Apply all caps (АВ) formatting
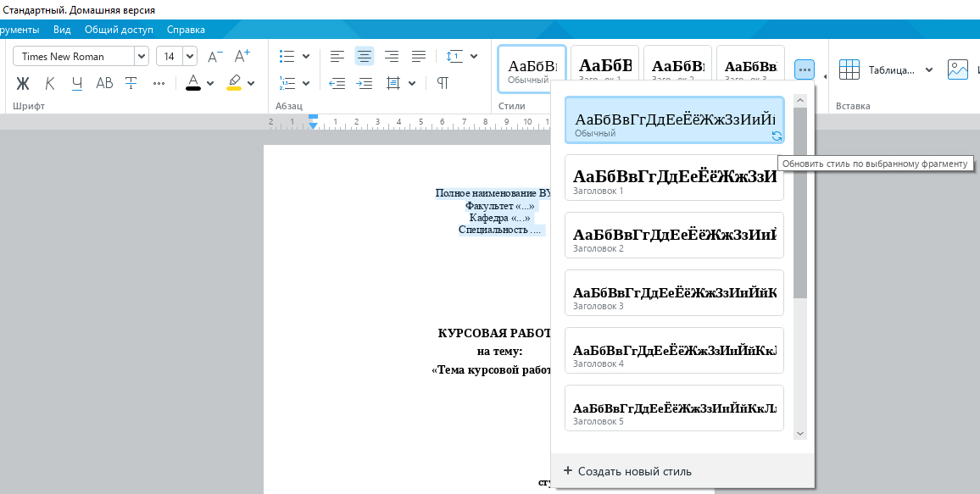Viewport: 980px width, 494px height. tap(104, 83)
